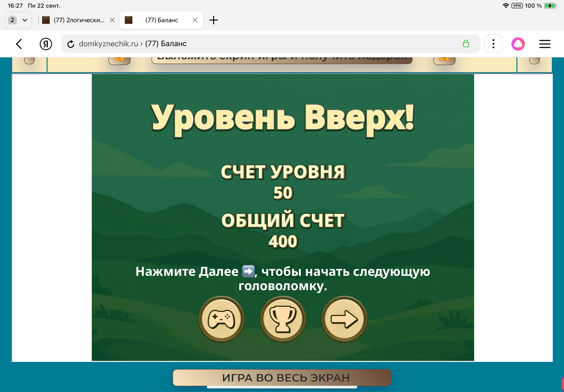This screenshot has width=564, height=392.
Task: Open the Alice assistant icon
Action: [x=518, y=44]
